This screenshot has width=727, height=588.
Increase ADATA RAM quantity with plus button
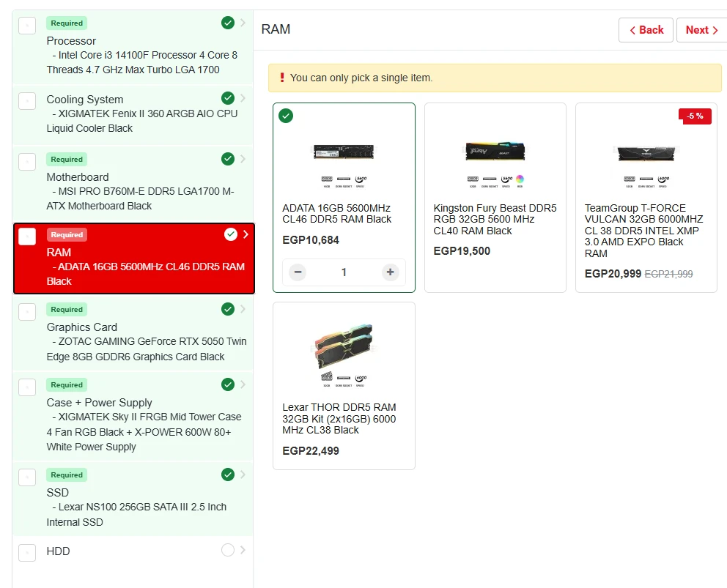390,272
